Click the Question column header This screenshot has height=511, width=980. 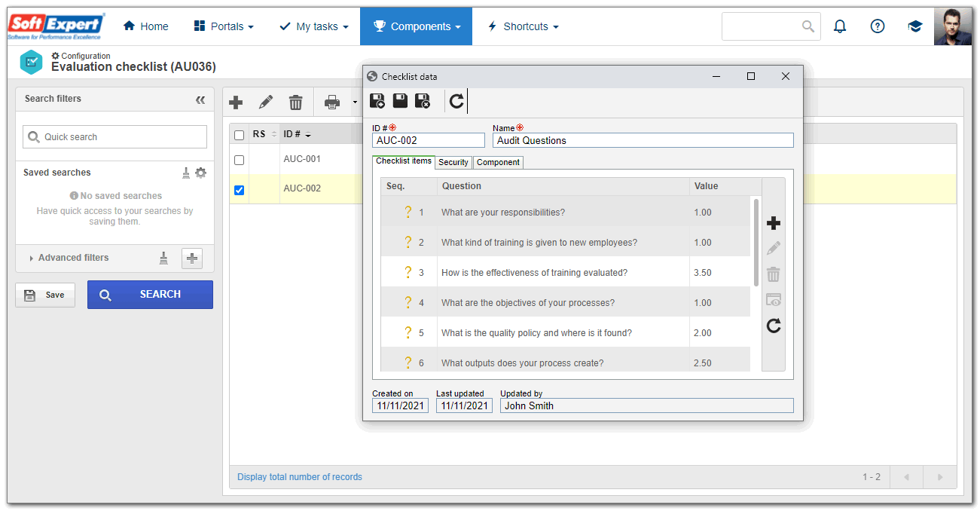[x=563, y=186]
